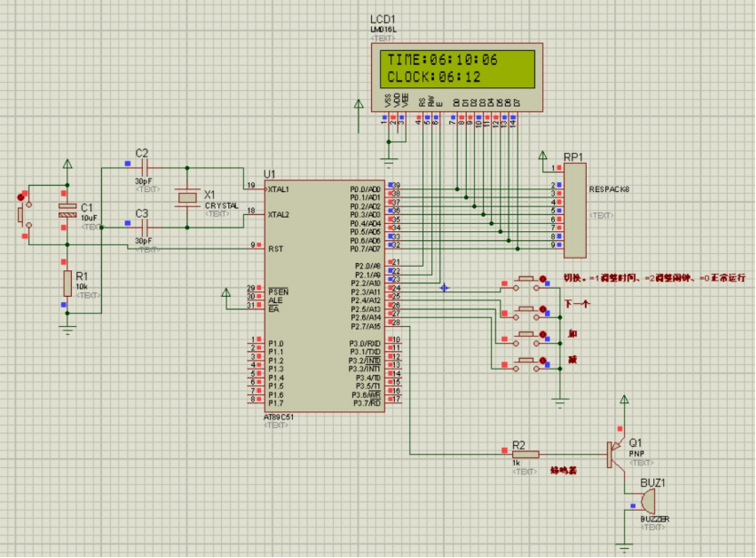Select ground symbol below the LCD
Image resolution: width=756 pixels, height=558 pixels.
388,161
